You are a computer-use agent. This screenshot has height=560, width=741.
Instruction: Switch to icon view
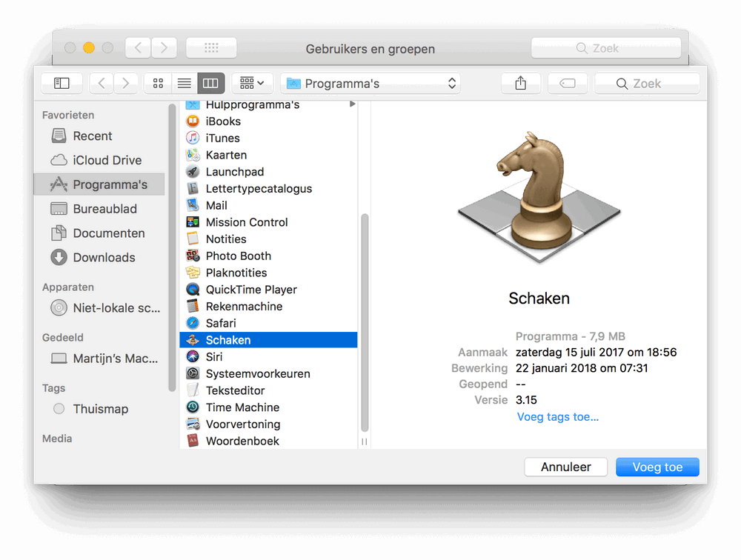tap(158, 84)
